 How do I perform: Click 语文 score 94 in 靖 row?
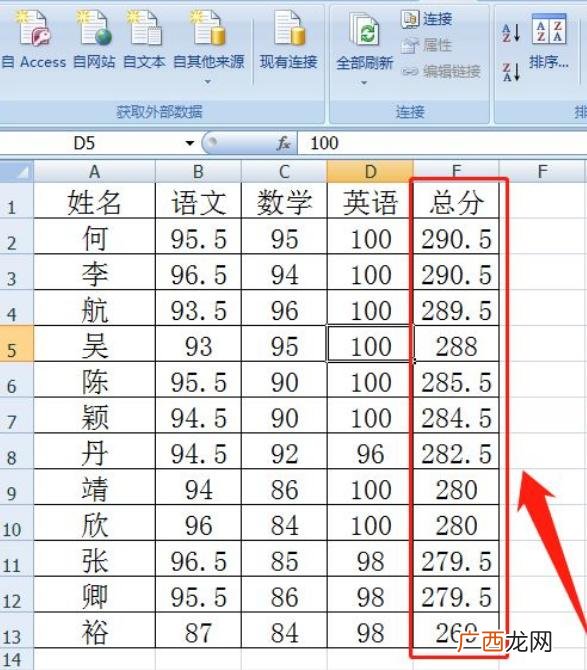[198, 487]
